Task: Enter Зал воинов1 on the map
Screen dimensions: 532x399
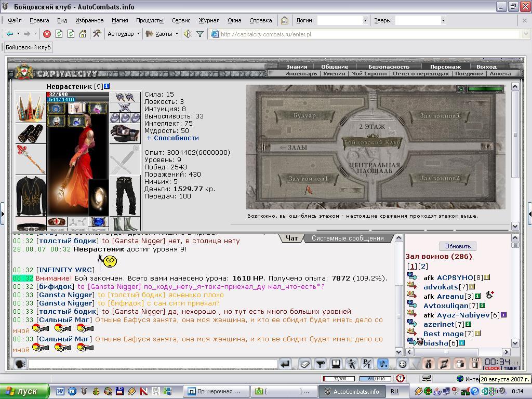Action: click(x=308, y=179)
